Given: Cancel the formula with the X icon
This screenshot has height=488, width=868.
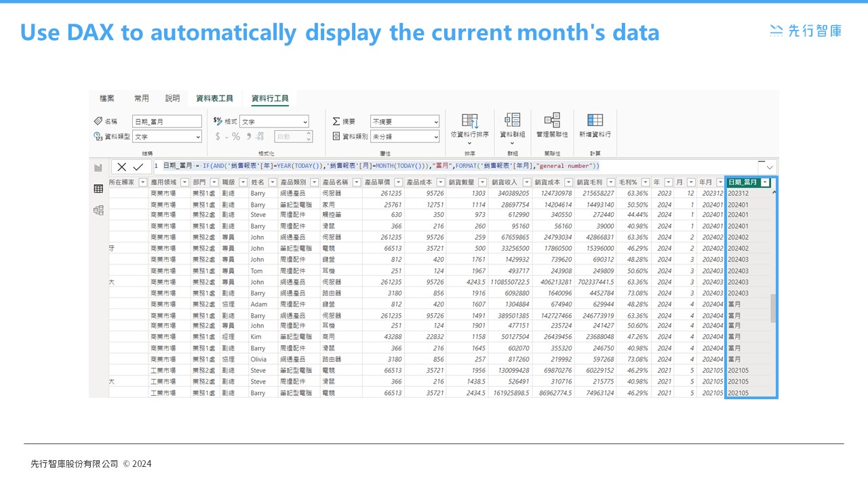Looking at the screenshot, I should 121,167.
